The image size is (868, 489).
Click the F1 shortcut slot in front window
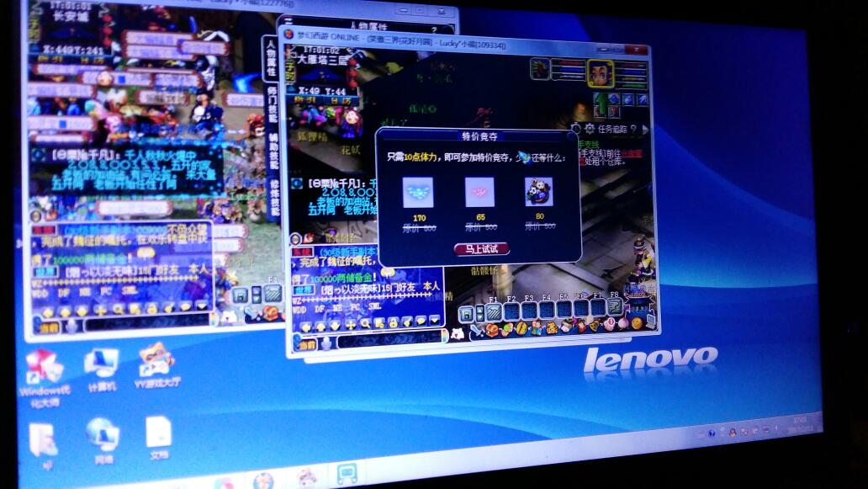click(x=494, y=311)
